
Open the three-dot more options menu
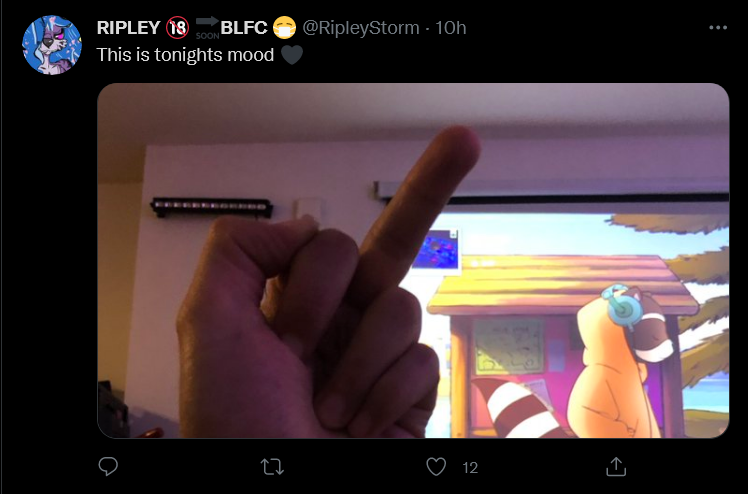pos(718,28)
